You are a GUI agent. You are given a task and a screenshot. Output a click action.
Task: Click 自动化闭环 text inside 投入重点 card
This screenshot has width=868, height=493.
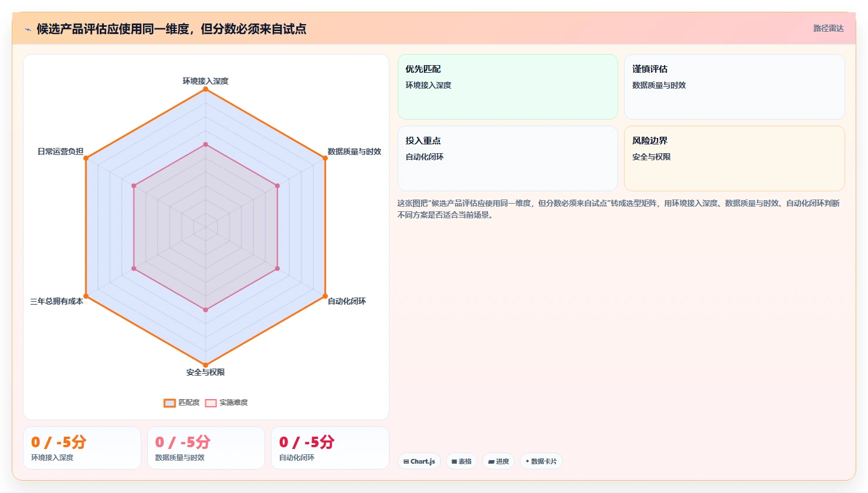click(425, 157)
